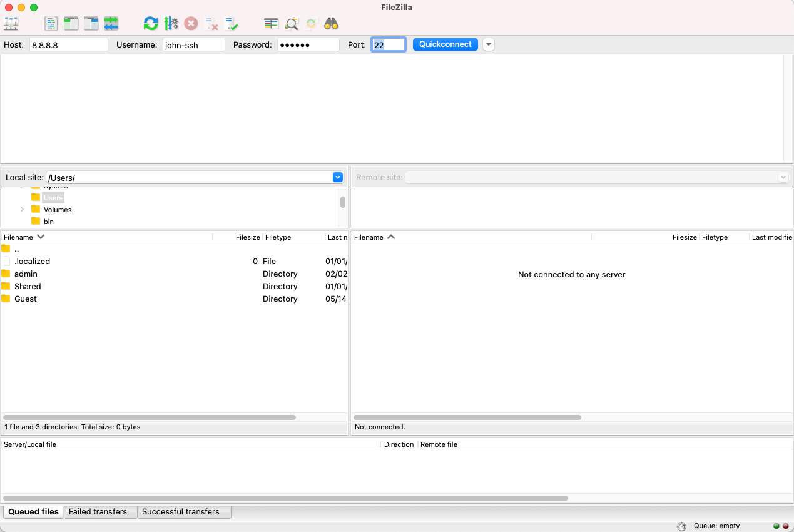Toggle the message log display
The image size is (794, 532).
point(51,24)
